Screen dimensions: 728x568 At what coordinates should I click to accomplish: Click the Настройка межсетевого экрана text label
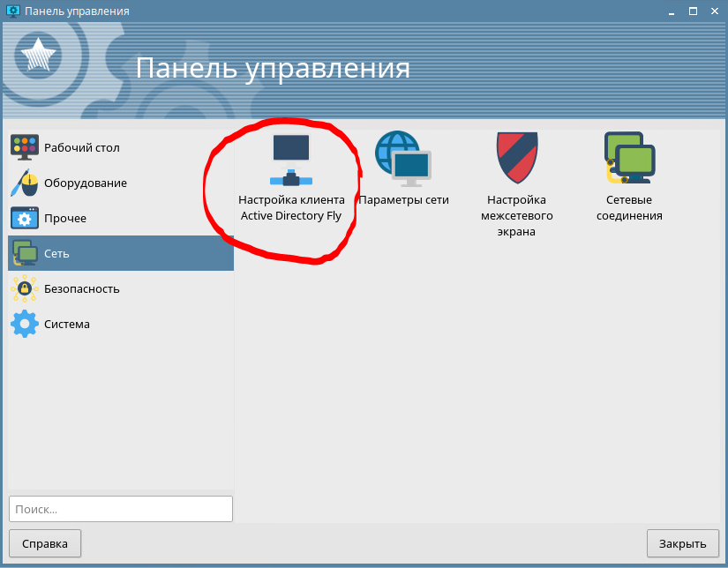point(516,216)
